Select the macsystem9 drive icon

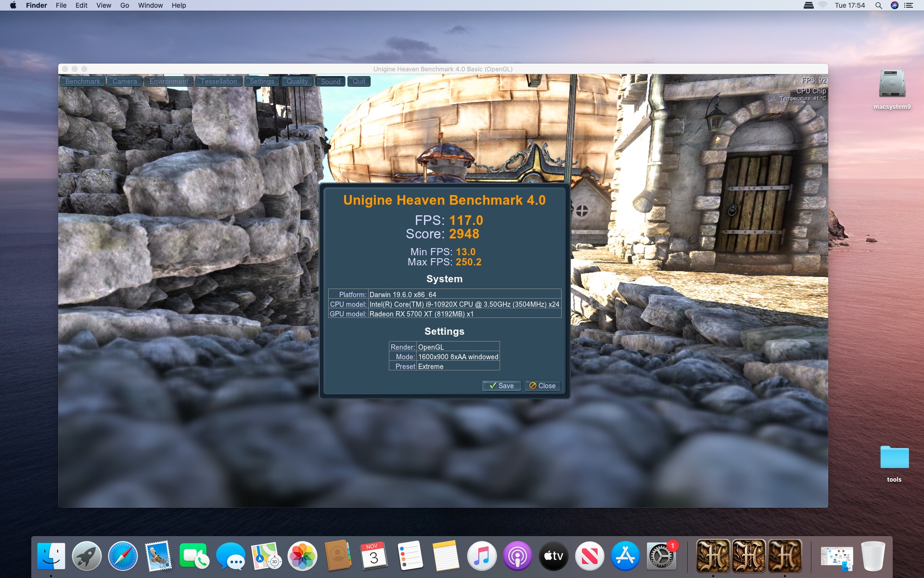(892, 84)
